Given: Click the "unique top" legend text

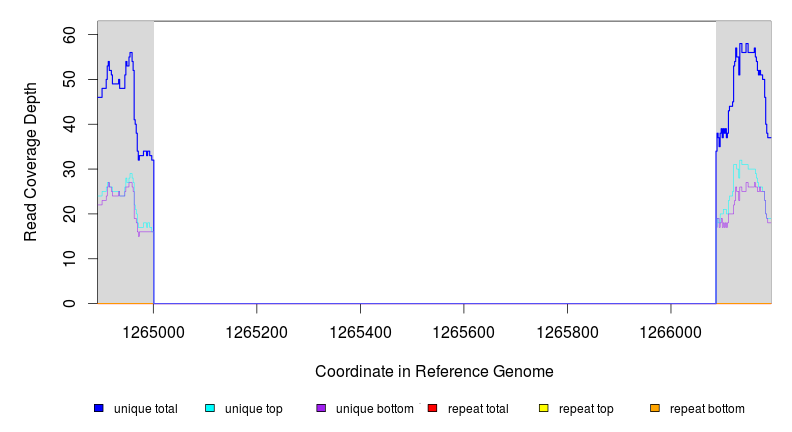Looking at the screenshot, I should click(x=254, y=409).
